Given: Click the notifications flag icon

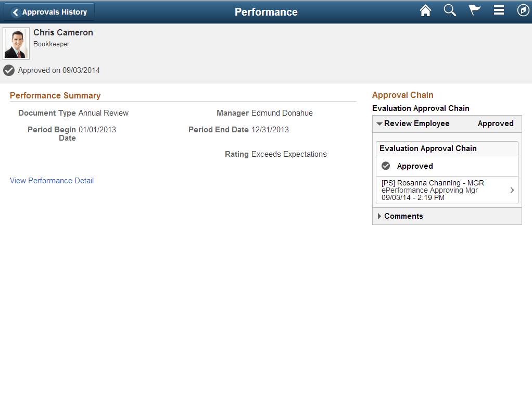Looking at the screenshot, I should point(474,10).
